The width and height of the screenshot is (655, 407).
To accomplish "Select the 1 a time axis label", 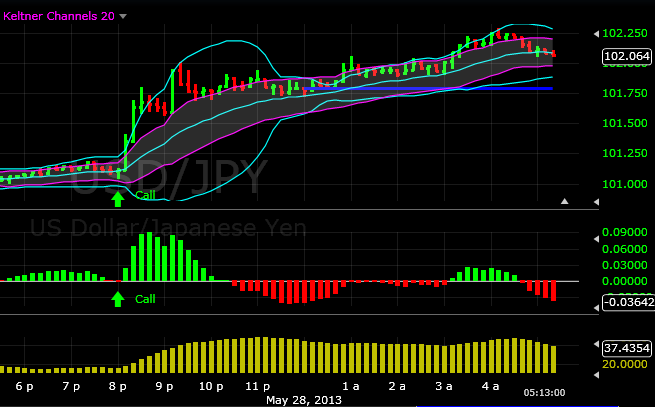I will coord(351,386).
